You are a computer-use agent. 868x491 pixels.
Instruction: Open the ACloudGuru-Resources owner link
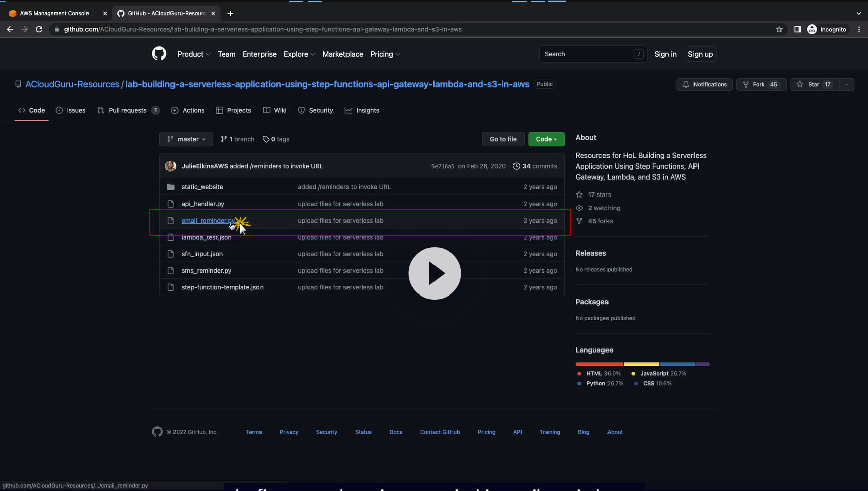click(x=72, y=84)
